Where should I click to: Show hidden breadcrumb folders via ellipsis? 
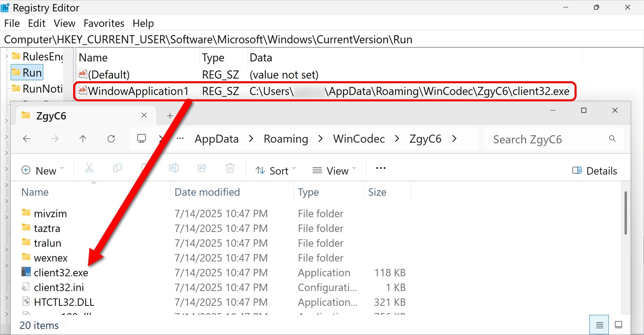[180, 138]
